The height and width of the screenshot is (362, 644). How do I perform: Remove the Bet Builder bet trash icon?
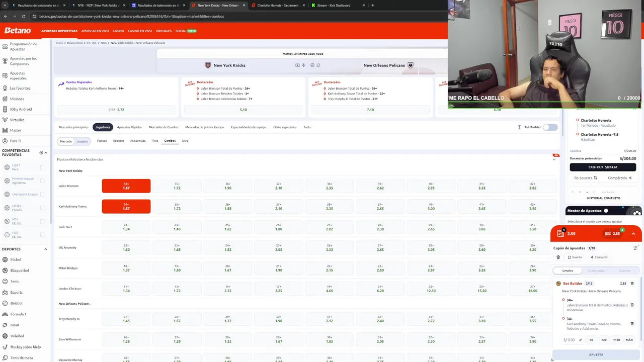(x=632, y=284)
